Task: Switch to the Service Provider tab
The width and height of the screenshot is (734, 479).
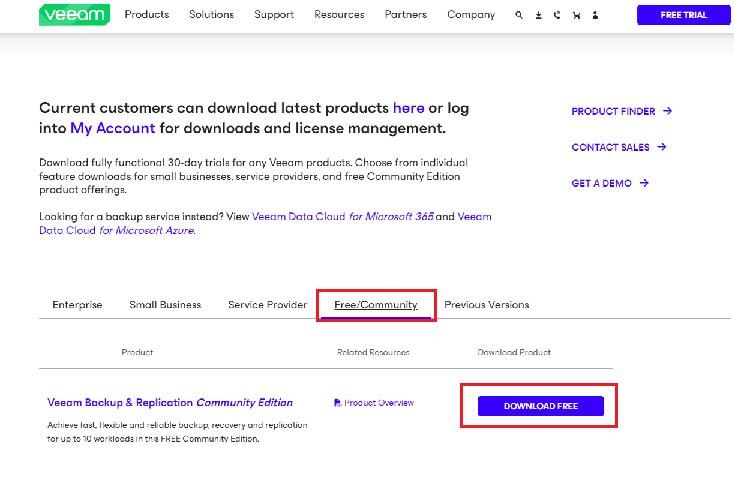Action: [x=267, y=305]
